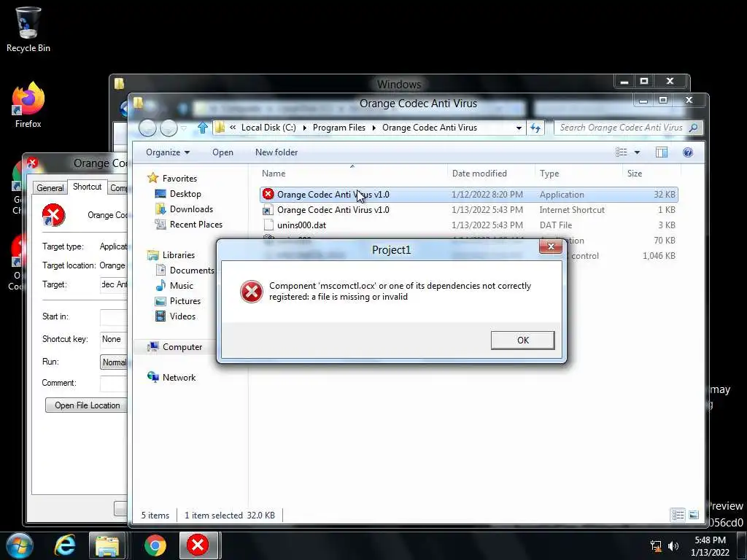Click the volume speaker tray icon
The image size is (747, 560).
coord(673,546)
